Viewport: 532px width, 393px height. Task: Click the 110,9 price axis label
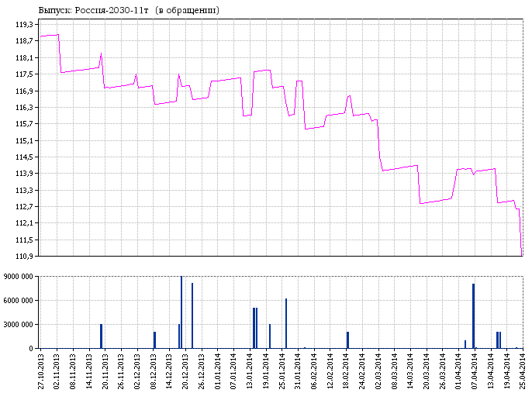[23, 256]
